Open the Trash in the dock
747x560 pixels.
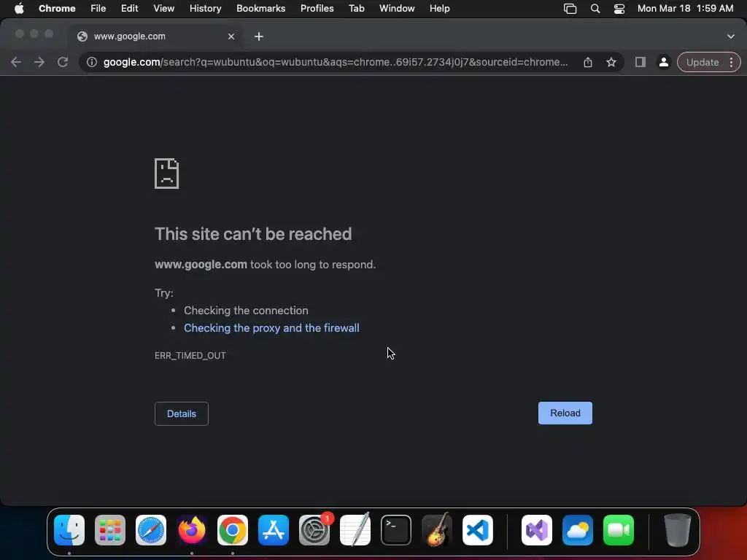pyautogui.click(x=677, y=530)
